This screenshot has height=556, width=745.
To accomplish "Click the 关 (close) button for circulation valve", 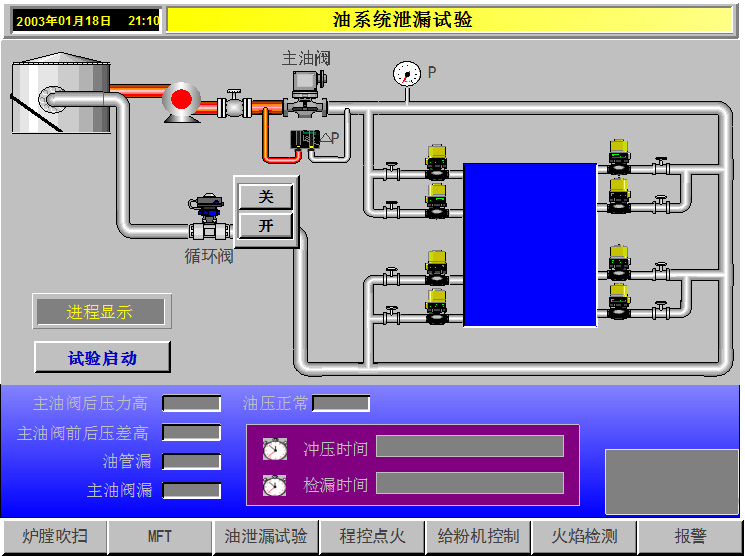I will pos(266,197).
